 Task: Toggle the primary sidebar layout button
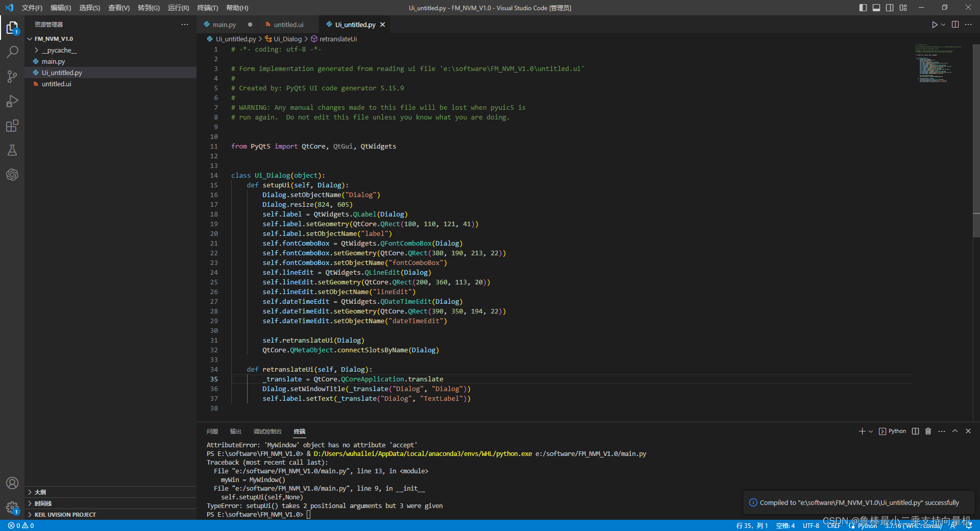(863, 8)
